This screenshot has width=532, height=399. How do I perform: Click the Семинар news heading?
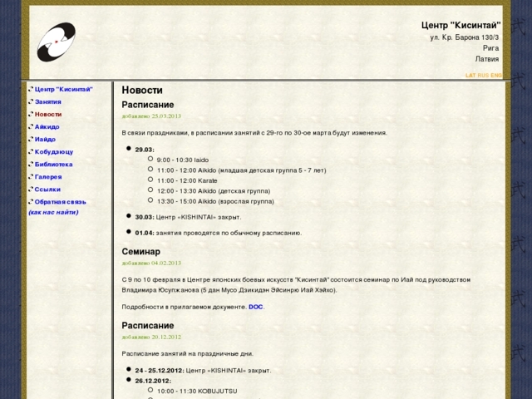point(140,251)
